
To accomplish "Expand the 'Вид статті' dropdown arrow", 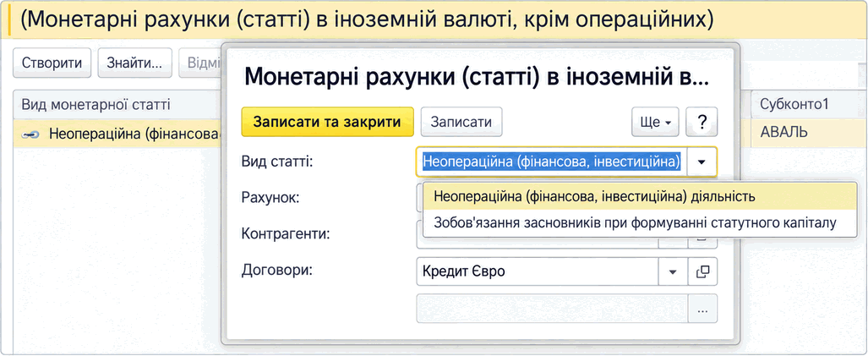I will pyautogui.click(x=702, y=162).
